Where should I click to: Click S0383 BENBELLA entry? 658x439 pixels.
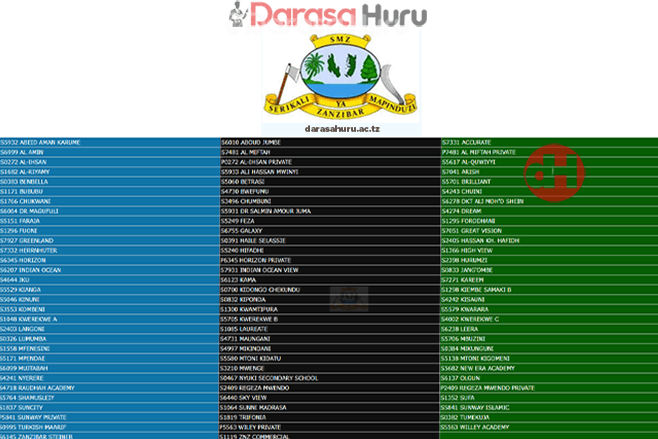point(24,182)
